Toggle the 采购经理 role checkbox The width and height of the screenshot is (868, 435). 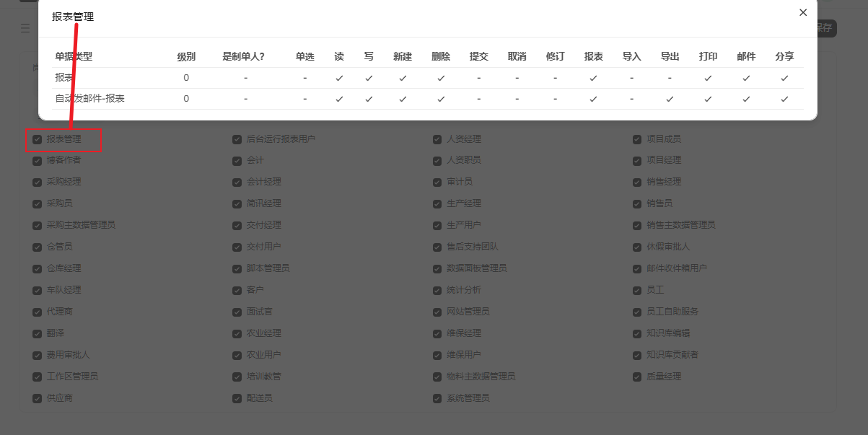click(37, 182)
